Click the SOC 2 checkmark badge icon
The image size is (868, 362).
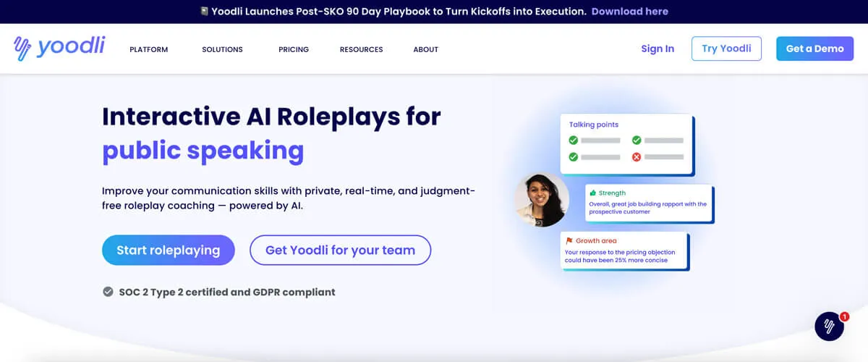[108, 292]
